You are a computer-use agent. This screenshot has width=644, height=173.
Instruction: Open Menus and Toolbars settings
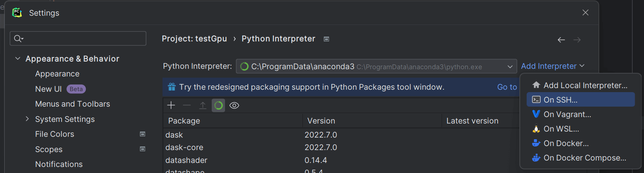pos(73,104)
